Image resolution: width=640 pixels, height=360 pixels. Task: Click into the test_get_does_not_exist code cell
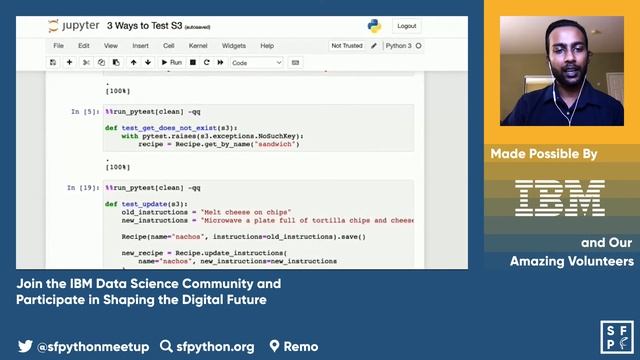(258, 128)
